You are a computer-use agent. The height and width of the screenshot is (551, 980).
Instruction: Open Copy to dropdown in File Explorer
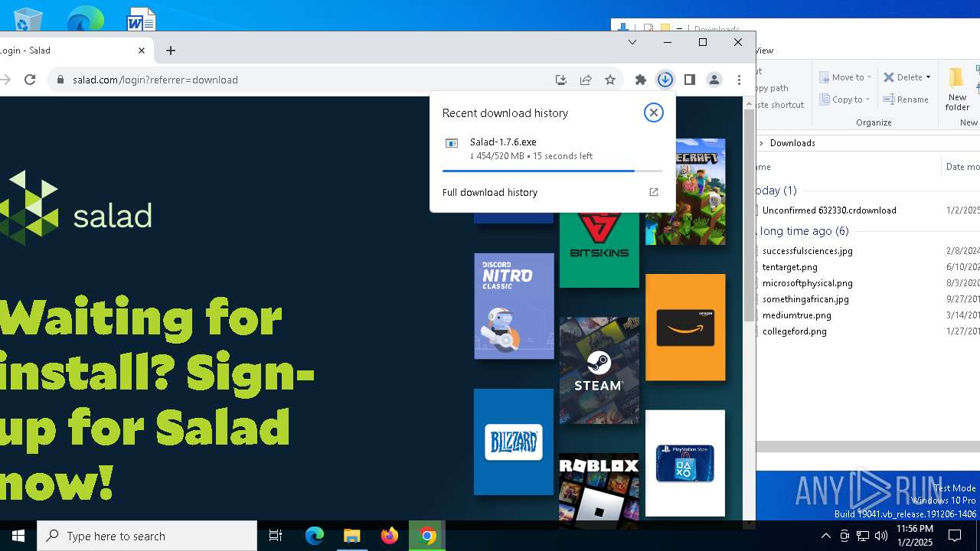pyautogui.click(x=845, y=99)
